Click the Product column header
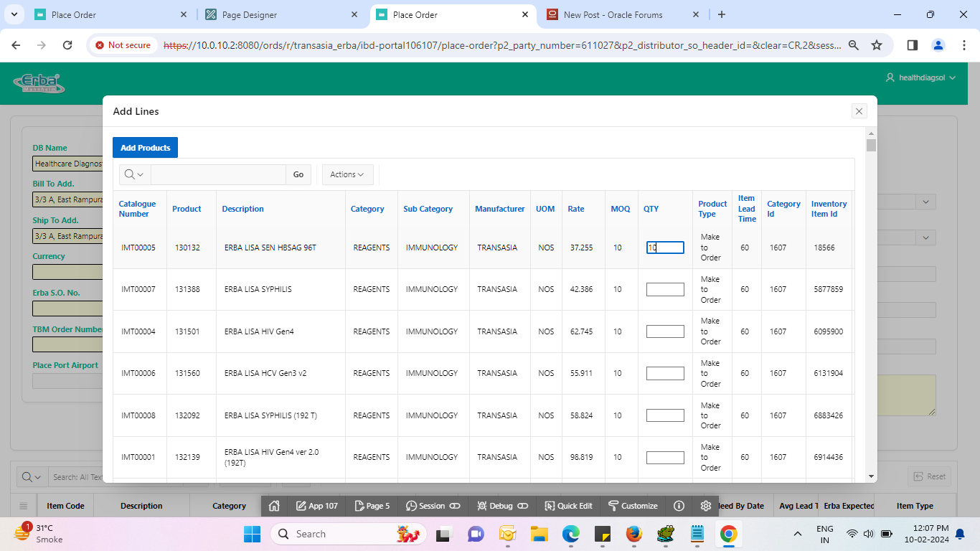The width and height of the screenshot is (980, 551). pos(187,209)
